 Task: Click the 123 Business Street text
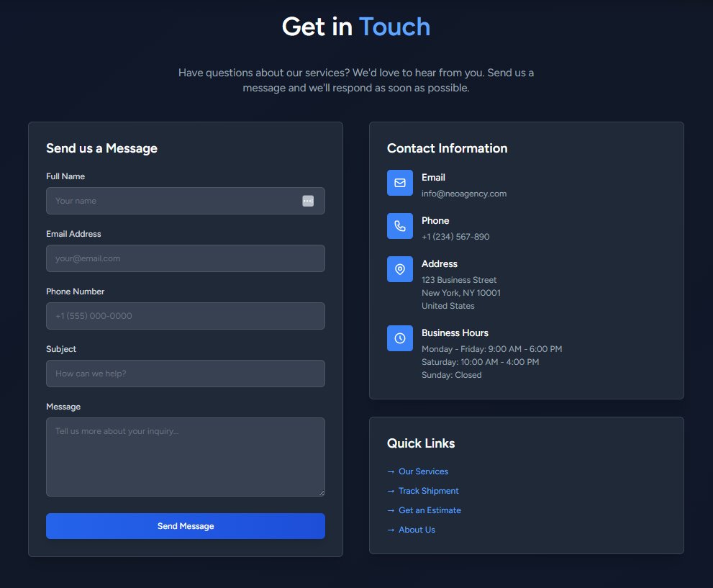coord(459,280)
